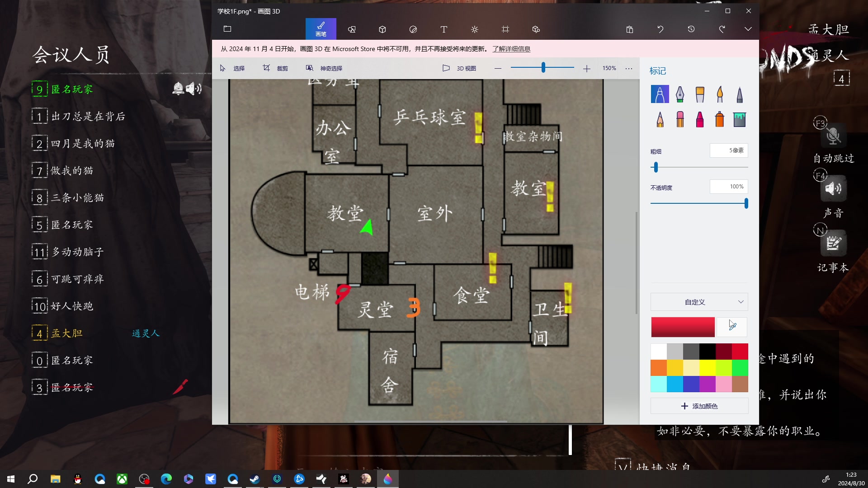Open the 3D shapes tab

382,29
